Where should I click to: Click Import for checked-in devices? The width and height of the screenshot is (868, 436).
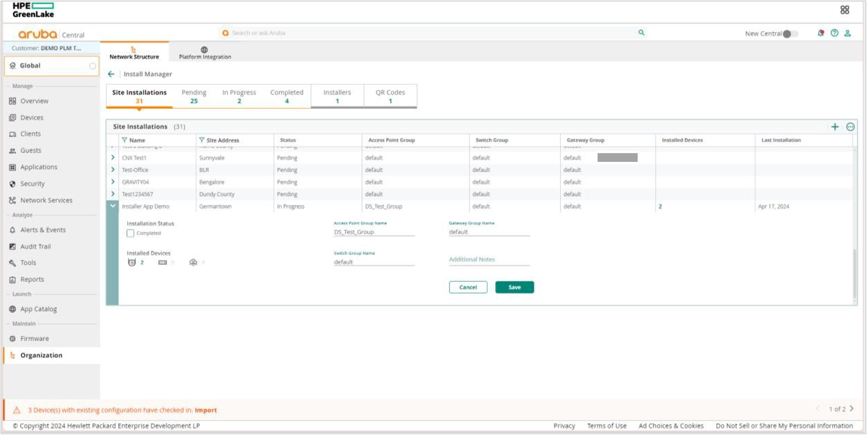pyautogui.click(x=206, y=410)
